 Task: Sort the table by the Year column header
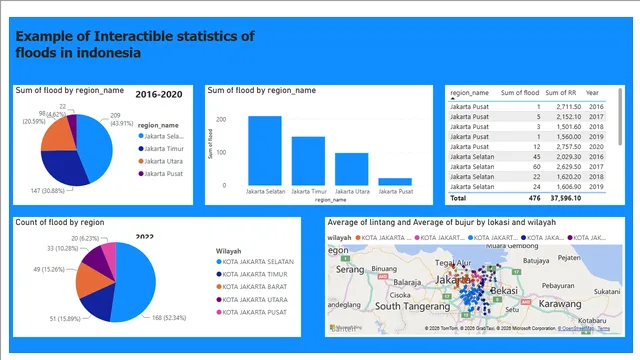click(x=592, y=93)
